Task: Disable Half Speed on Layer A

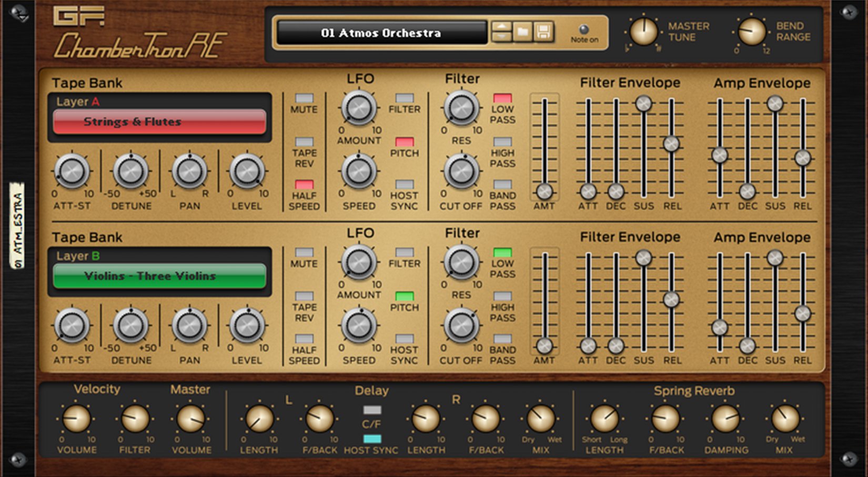Action: (x=304, y=185)
